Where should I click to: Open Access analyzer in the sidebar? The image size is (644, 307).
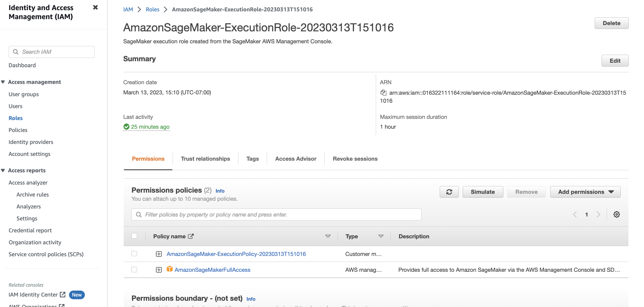pos(28,182)
